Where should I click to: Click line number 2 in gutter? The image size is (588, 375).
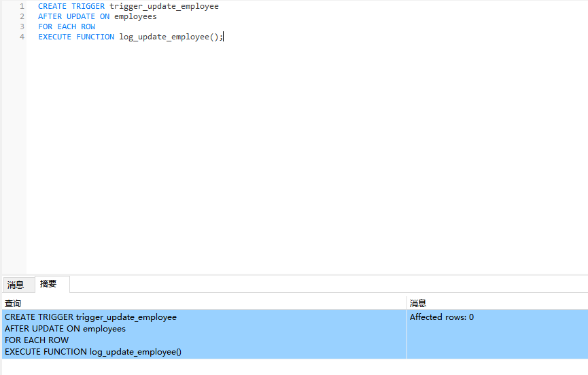point(22,16)
